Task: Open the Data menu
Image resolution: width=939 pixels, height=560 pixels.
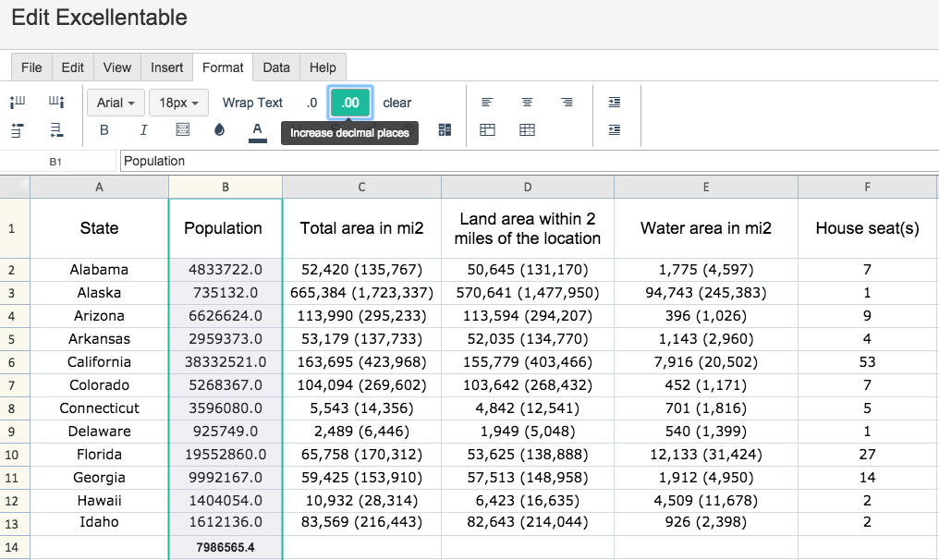Action: pos(276,67)
